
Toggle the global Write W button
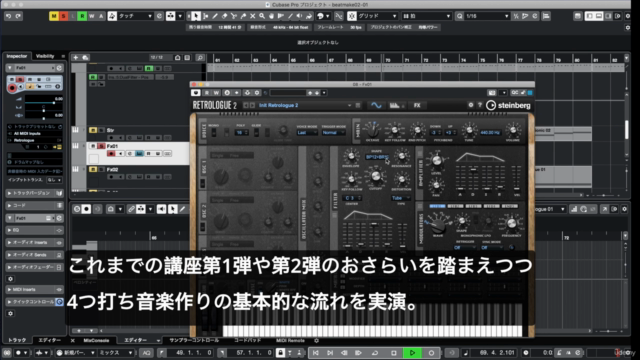pos(91,16)
